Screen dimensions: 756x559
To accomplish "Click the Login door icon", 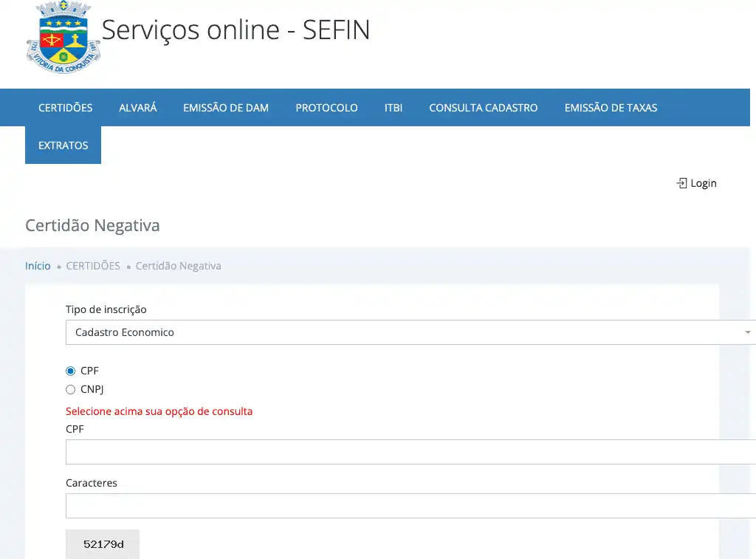I will pos(681,183).
